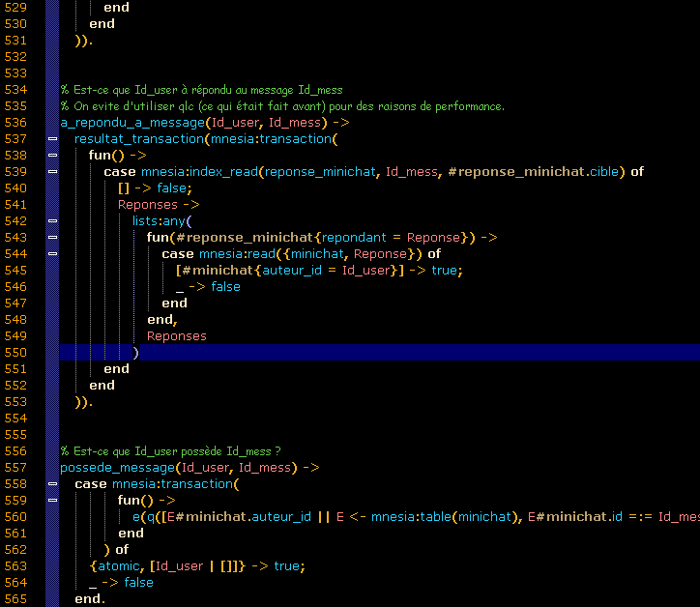Click 'false' on line 564
The height and width of the screenshot is (607, 700).
click(138, 583)
